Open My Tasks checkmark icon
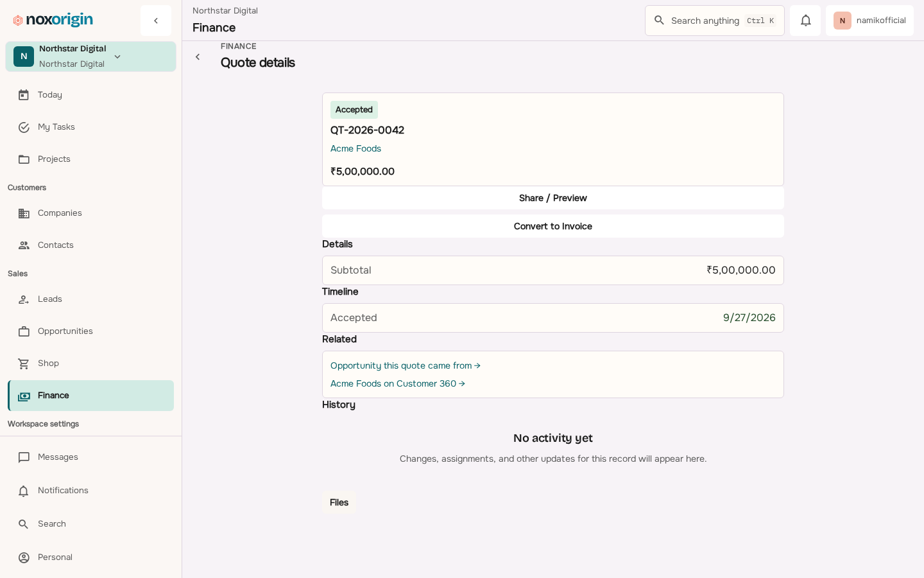924x578 pixels. (x=24, y=127)
